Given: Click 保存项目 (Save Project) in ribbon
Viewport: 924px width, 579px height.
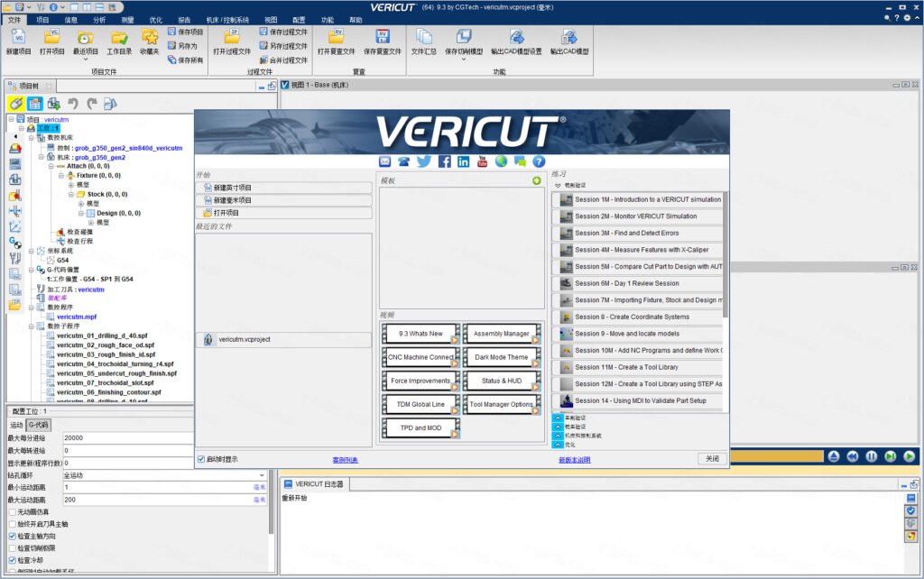Looking at the screenshot, I should pyautogui.click(x=185, y=32).
